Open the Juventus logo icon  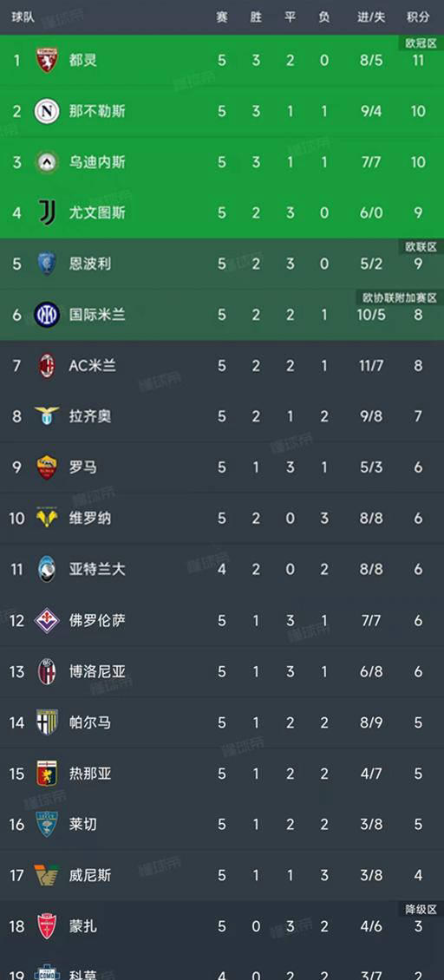click(x=47, y=212)
